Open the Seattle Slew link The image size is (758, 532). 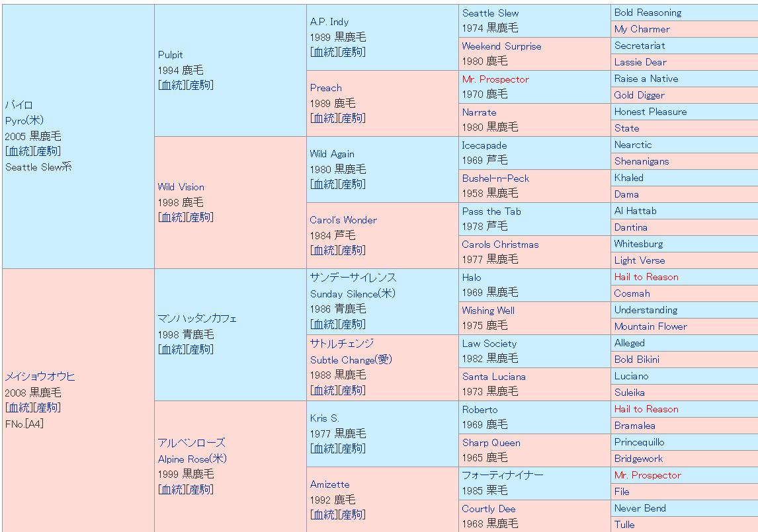(x=490, y=13)
